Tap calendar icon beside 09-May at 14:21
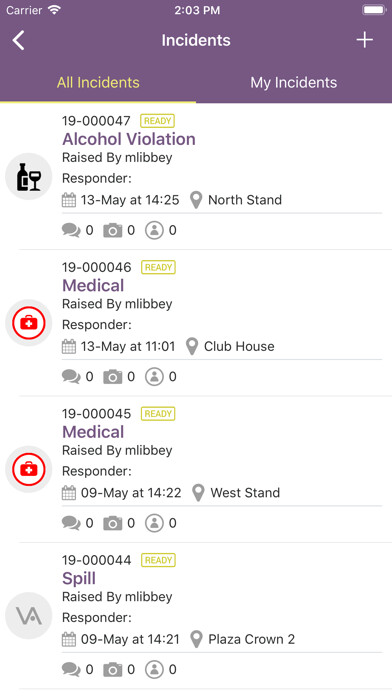The width and height of the screenshot is (392, 696). [69, 640]
